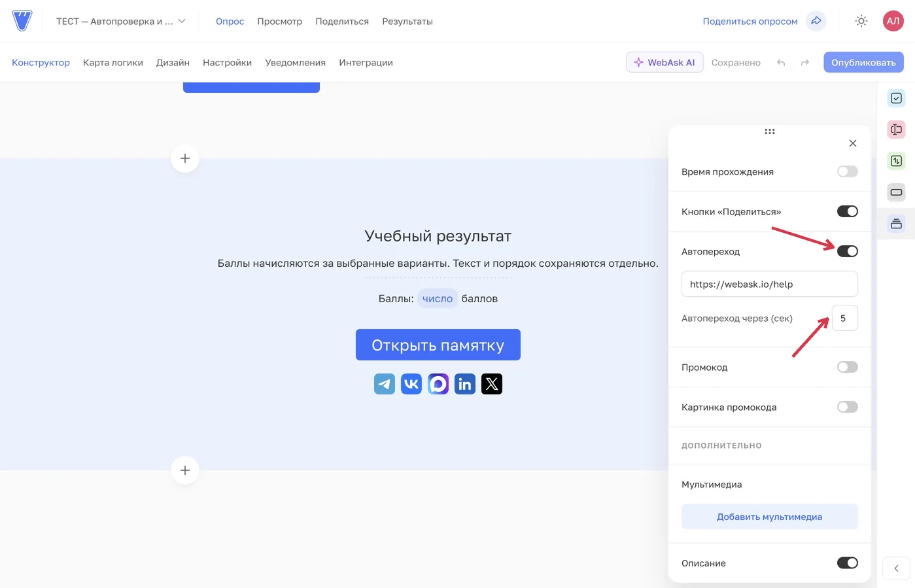This screenshot has width=915, height=588.
Task: Select the blue checkbox sidebar icon
Action: point(896,98)
